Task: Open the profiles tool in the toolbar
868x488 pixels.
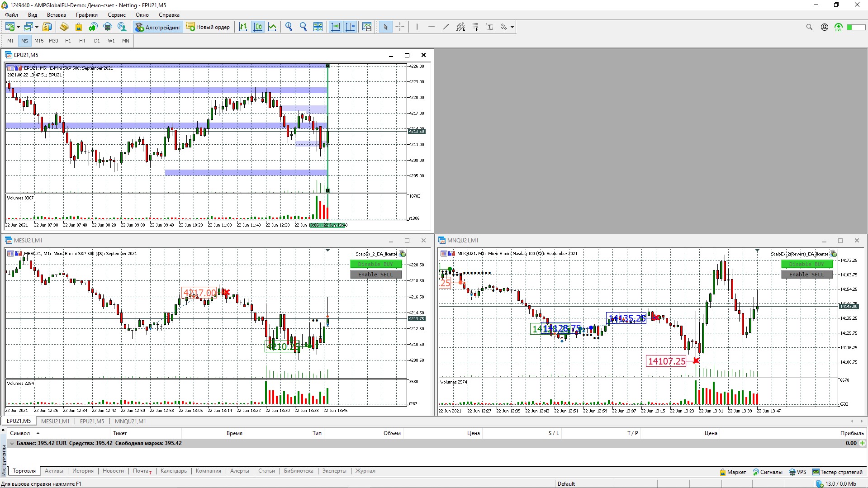Action: pyautogui.click(x=28, y=27)
